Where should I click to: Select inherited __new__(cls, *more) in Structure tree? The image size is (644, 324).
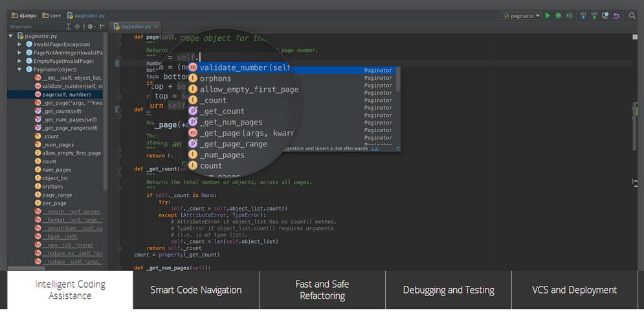[x=63, y=245]
